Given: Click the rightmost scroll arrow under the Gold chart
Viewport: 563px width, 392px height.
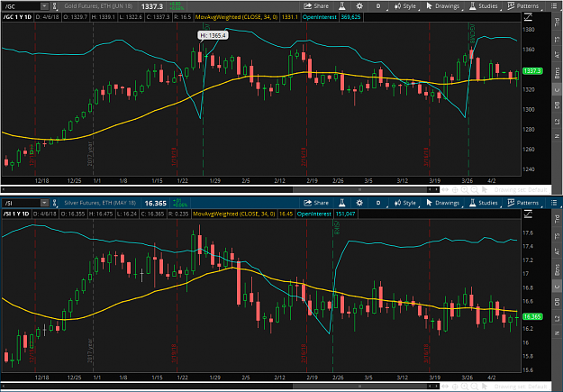Looking at the screenshot, I should (x=437, y=189).
